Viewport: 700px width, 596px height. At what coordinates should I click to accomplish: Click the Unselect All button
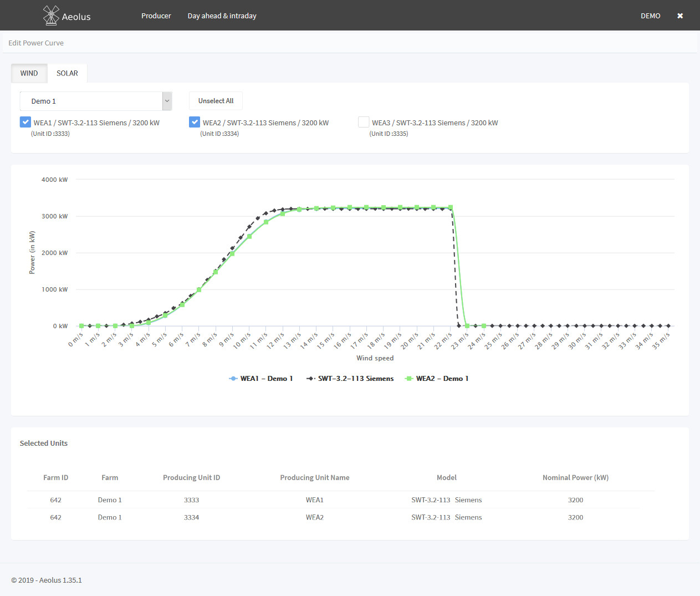216,101
